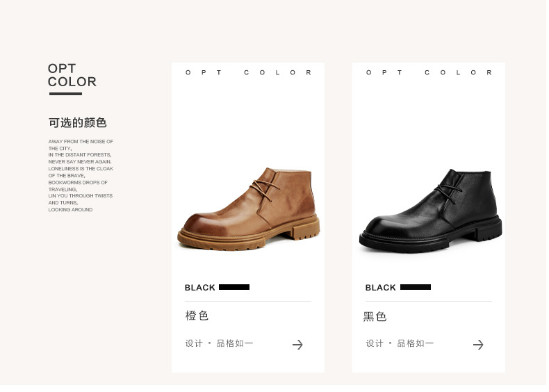Image resolution: width=549 pixels, height=392 pixels.
Task: Click the English paragraph starting AWAY FROM THE NOISE
Action: 81,177
